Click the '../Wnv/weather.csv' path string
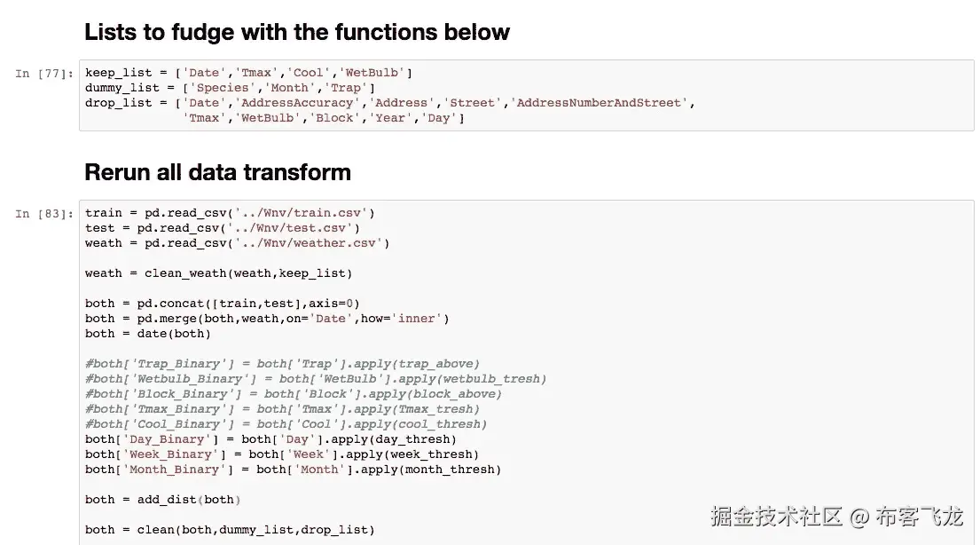The image size is (980, 545). [308, 243]
